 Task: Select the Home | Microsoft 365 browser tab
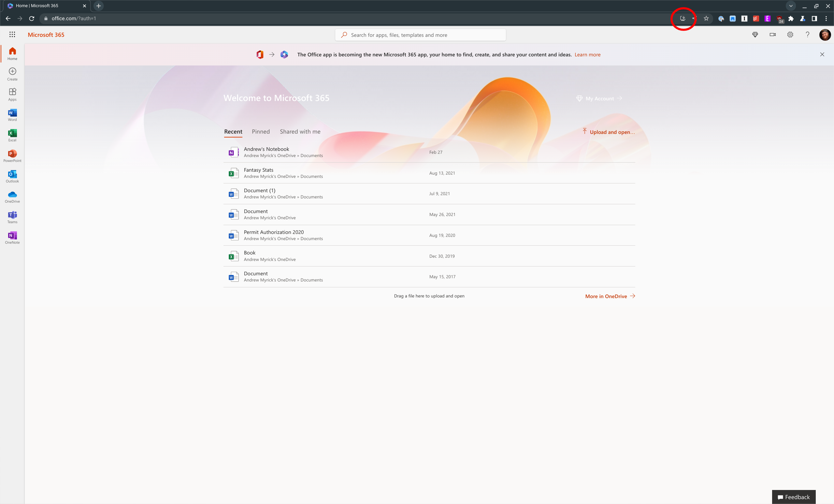pyautogui.click(x=46, y=6)
